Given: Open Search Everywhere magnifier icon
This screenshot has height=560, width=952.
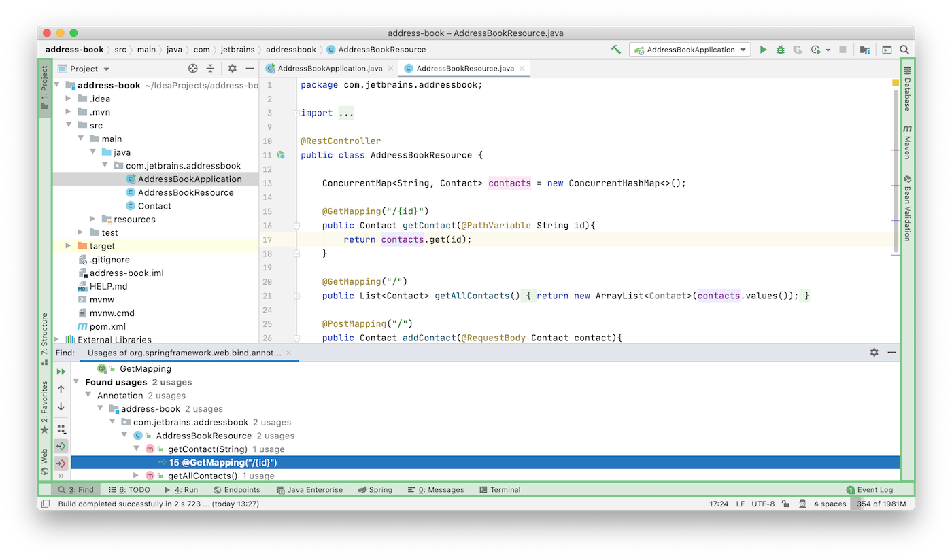Looking at the screenshot, I should coord(904,50).
